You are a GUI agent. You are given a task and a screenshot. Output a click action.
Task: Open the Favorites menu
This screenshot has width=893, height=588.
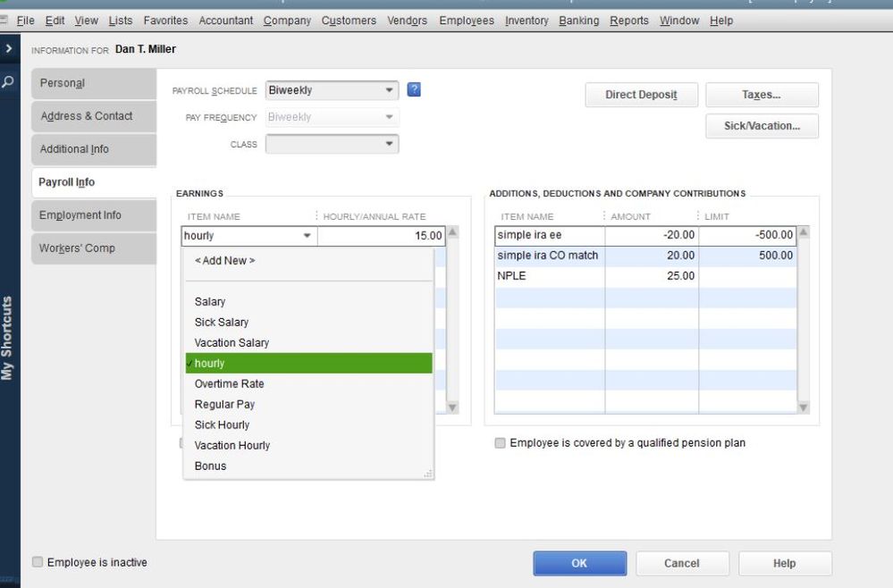165,21
